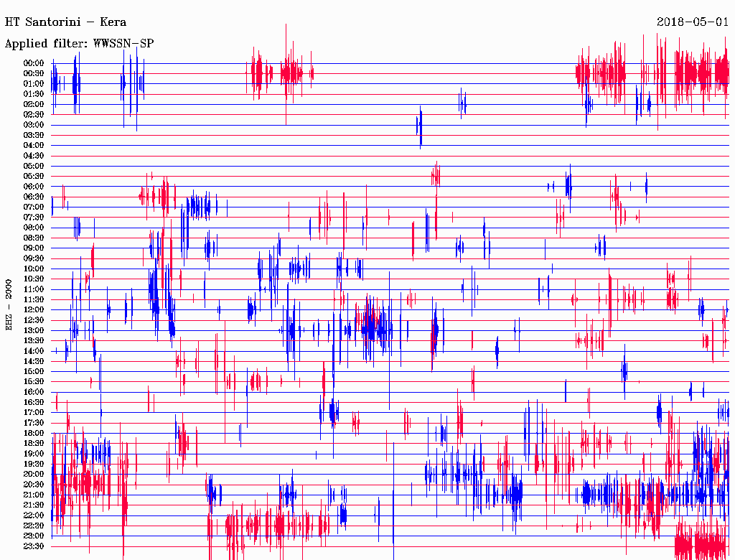Viewport: 735px width, 560px height.
Task: Click the 12:00 time label
Action: click(x=34, y=310)
